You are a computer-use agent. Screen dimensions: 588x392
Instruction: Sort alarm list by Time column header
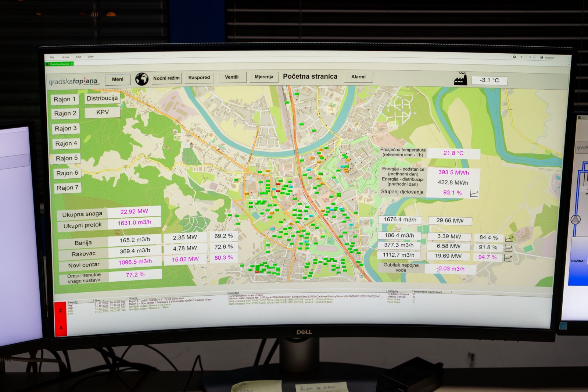[x=98, y=300]
